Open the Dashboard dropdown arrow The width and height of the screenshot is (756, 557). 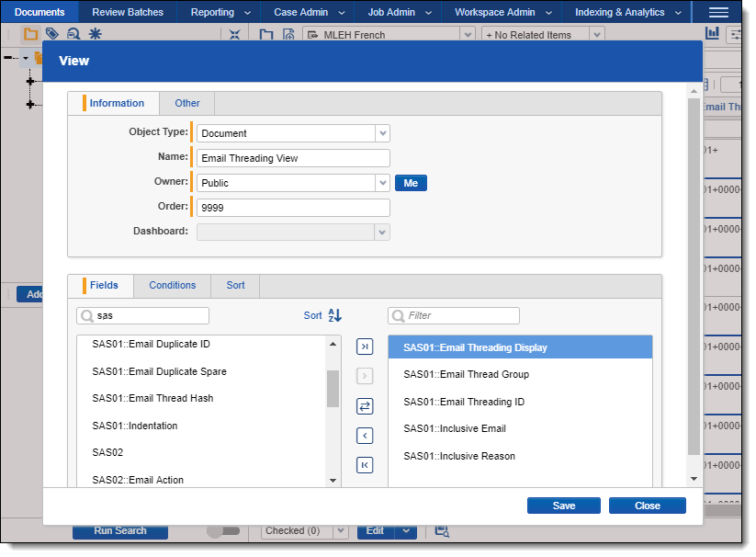(382, 232)
